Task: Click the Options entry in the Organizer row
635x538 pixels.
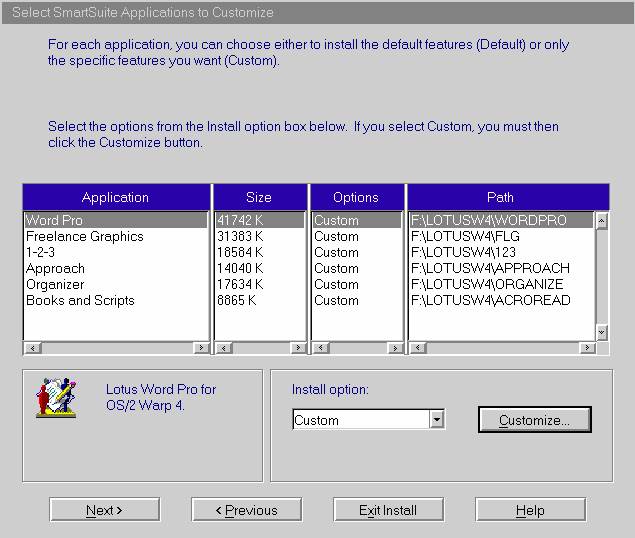Action: (357, 284)
